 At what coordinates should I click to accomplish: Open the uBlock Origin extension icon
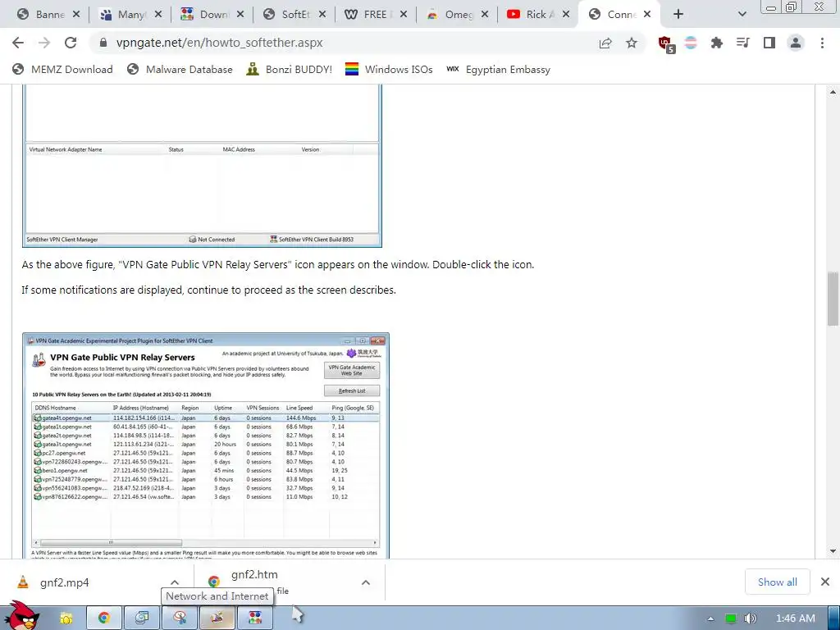pos(666,44)
